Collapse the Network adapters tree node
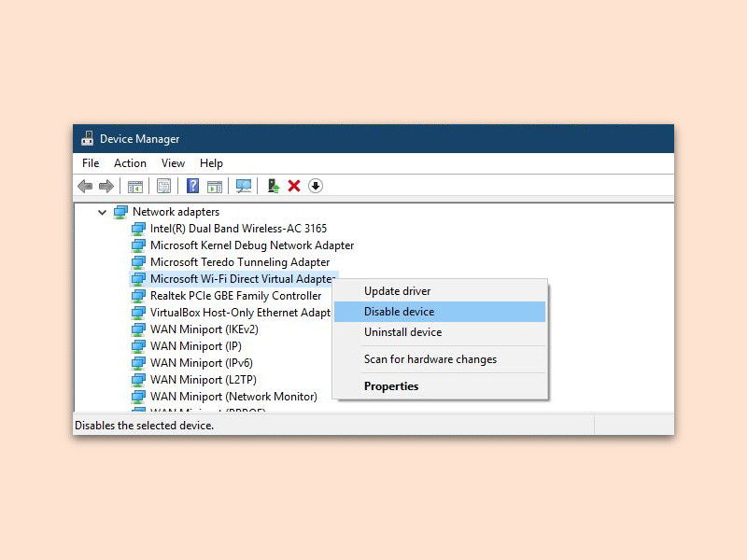Image resolution: width=747 pixels, height=560 pixels. coord(102,213)
